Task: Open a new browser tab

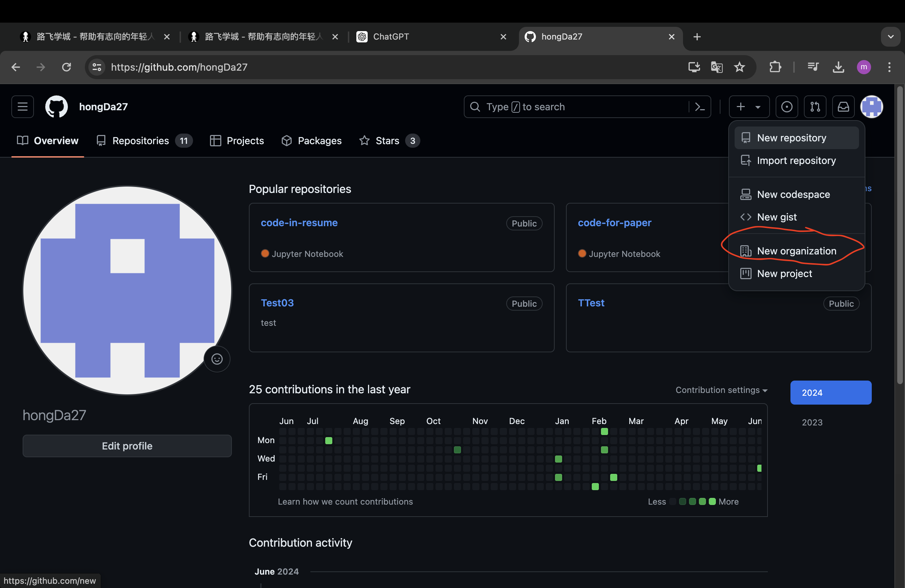Action: click(697, 37)
